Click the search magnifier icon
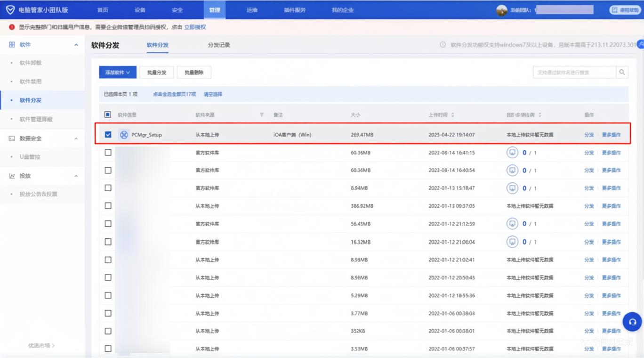The image size is (644, 358). tap(622, 73)
